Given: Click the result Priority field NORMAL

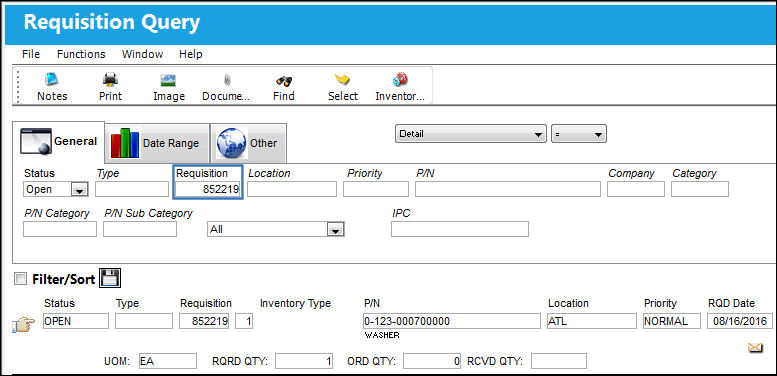Looking at the screenshot, I should tap(672, 321).
